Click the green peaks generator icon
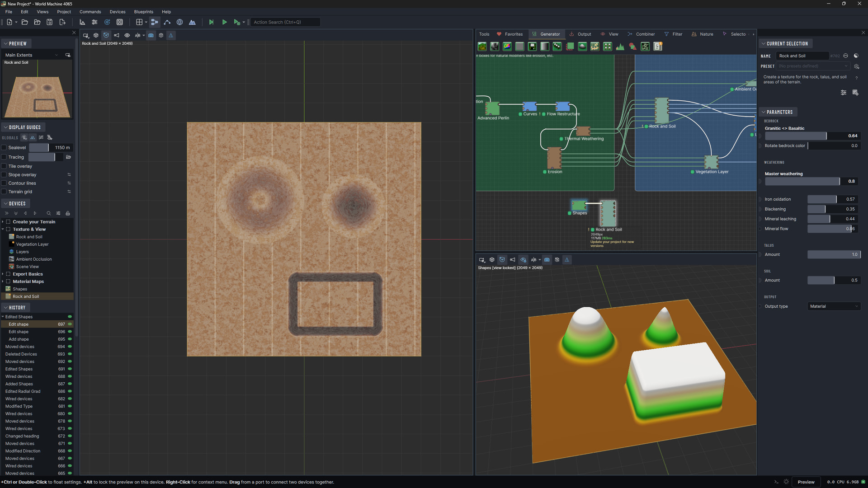Screen dimensions: 868x488 click(620, 47)
